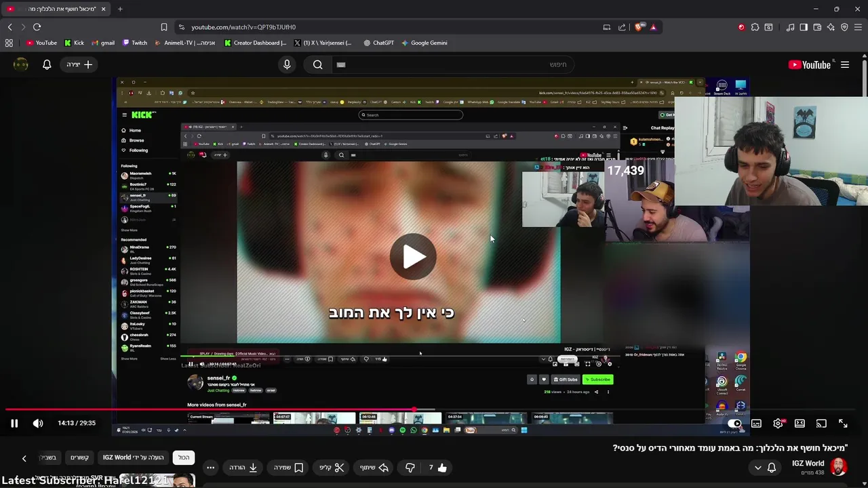
Task: Toggle the browser sidebar panel
Action: click(804, 27)
